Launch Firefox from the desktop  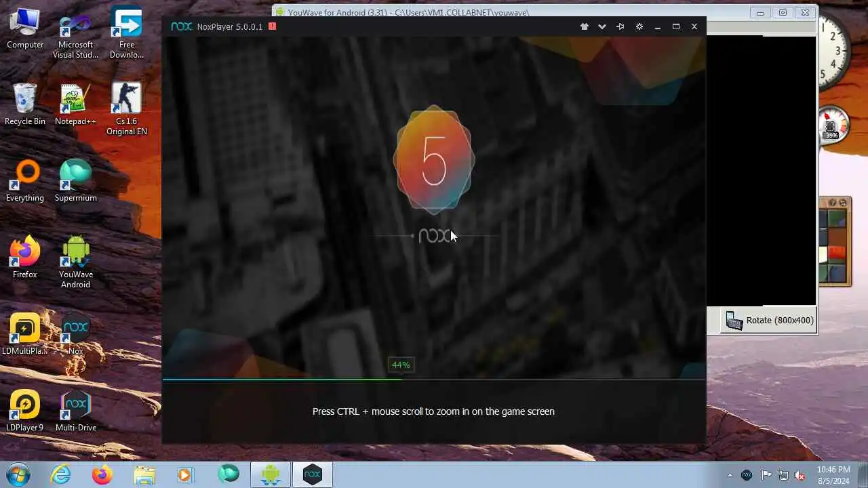click(x=25, y=258)
